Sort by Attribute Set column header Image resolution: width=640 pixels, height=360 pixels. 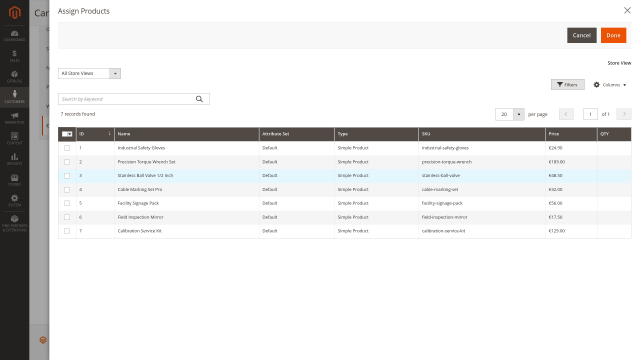coord(297,134)
